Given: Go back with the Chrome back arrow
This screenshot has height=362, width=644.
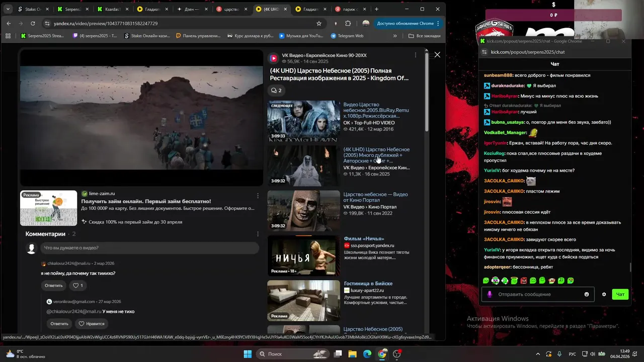Looking at the screenshot, I should pyautogui.click(x=9, y=24).
